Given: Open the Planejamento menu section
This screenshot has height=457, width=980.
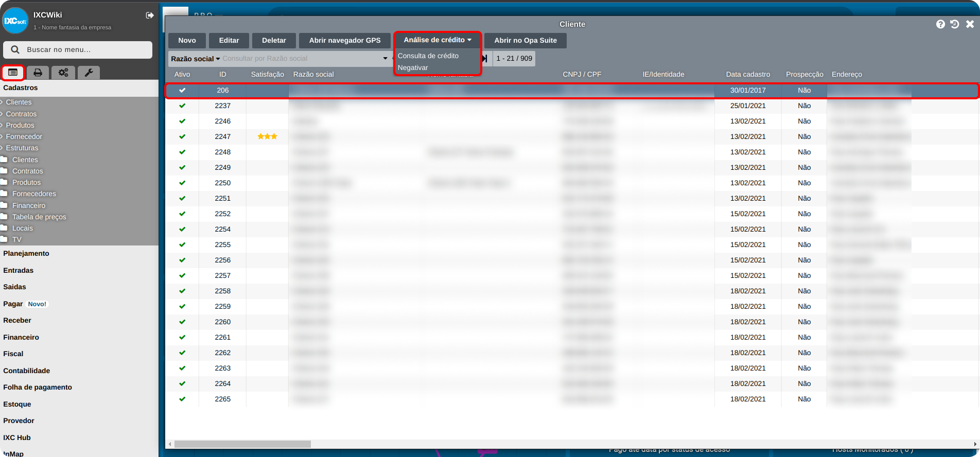Looking at the screenshot, I should [26, 254].
